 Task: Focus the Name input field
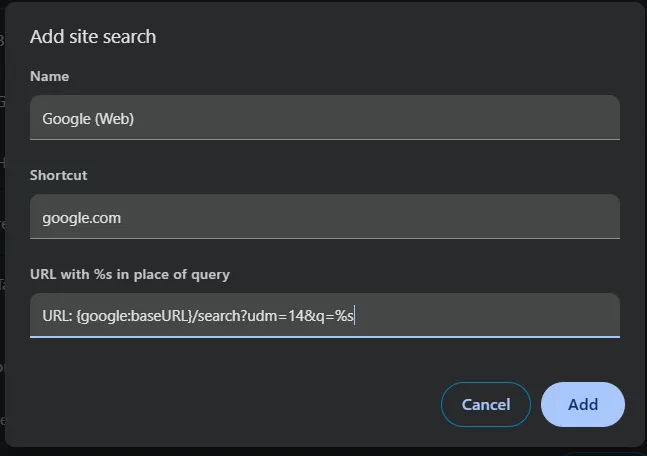coord(325,118)
